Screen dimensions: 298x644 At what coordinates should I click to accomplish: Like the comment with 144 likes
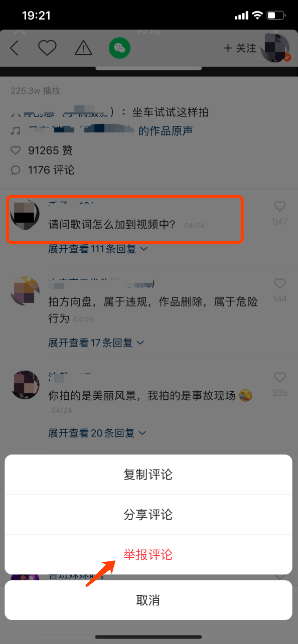click(279, 284)
